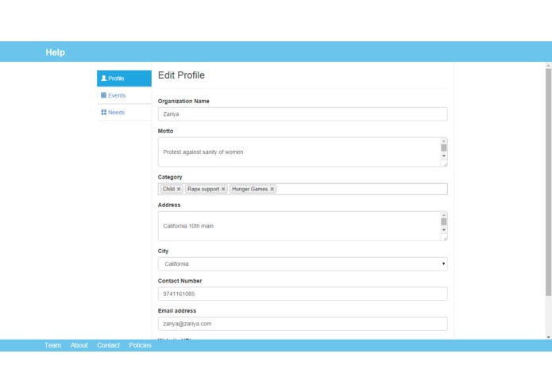Viewport: 552px width, 392px height.
Task: Click the Motto textarea resize handle
Action: pyautogui.click(x=445, y=164)
